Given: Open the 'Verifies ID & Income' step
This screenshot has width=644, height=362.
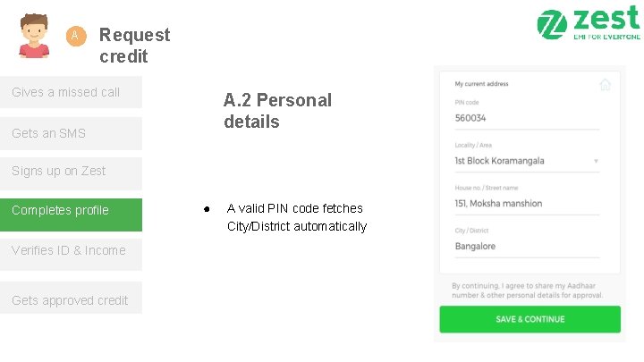Looking at the screenshot, I should 71,251.
